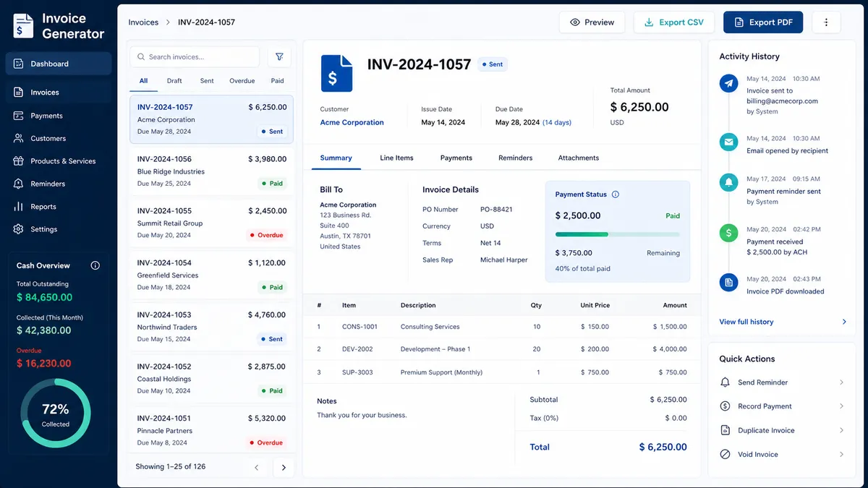
Task: Click the Search invoices field
Action: [195, 56]
